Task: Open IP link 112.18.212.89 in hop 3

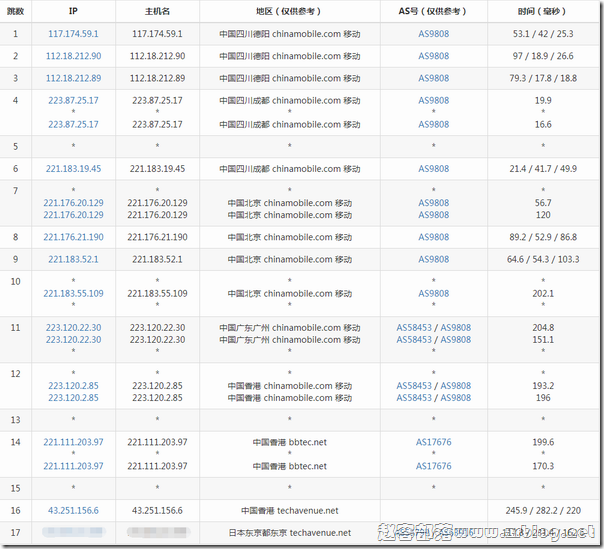Action: (x=73, y=78)
